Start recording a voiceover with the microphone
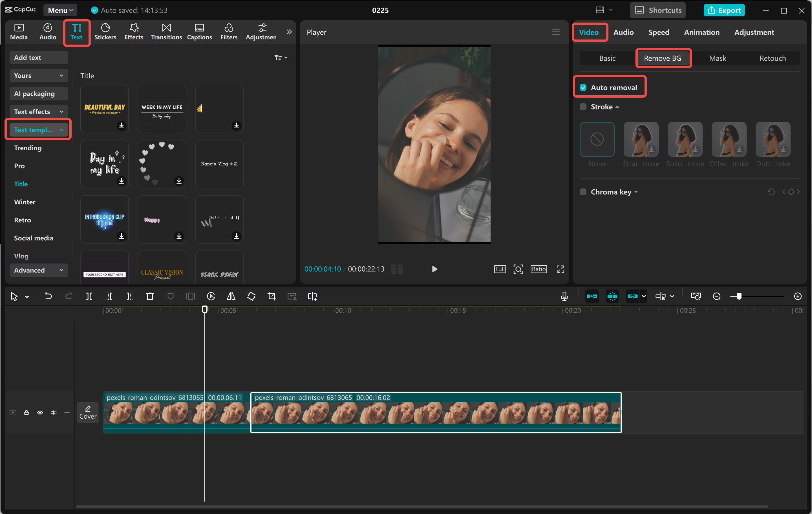Image resolution: width=812 pixels, height=514 pixels. (x=564, y=296)
